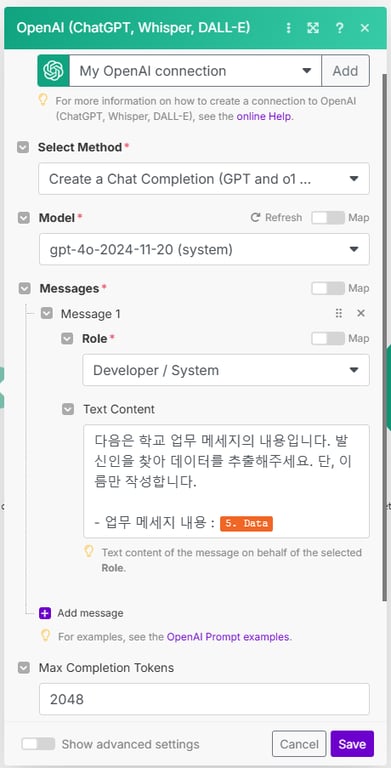Refresh the Model list
The height and width of the screenshot is (768, 391).
click(x=276, y=217)
